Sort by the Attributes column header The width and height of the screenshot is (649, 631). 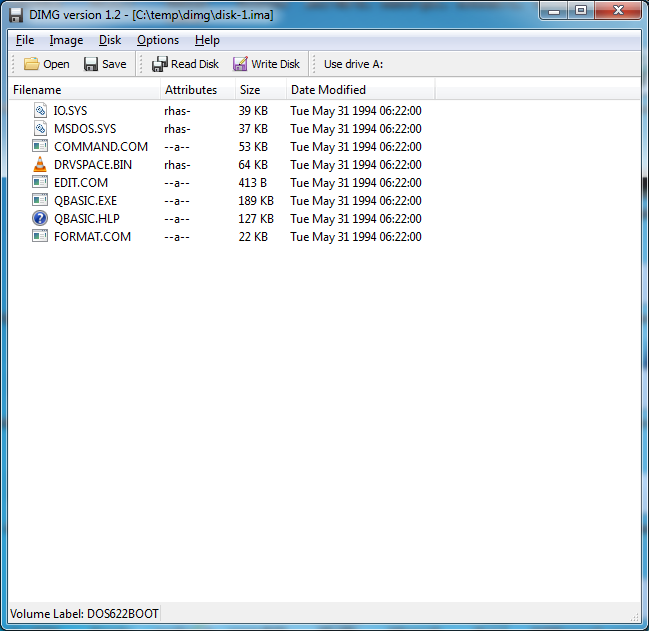click(x=197, y=90)
